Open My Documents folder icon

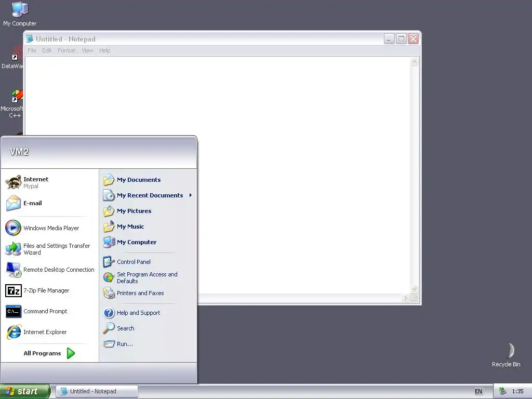tap(109, 180)
